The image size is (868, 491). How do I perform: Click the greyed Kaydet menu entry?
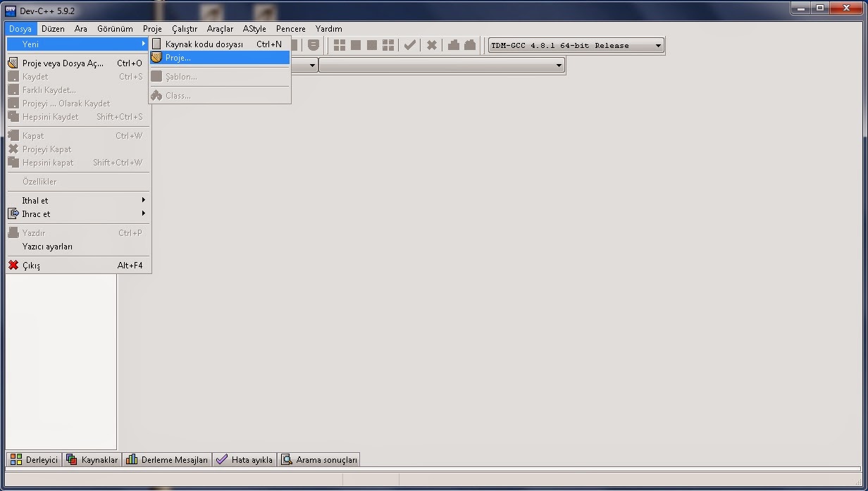pyautogui.click(x=79, y=77)
